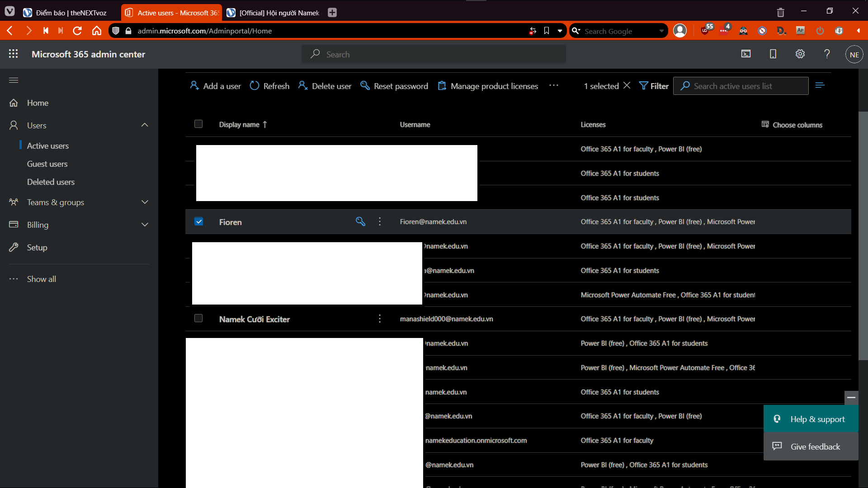The image size is (868, 488).
Task: Open the uBlock extension icon with badge 55
Action: [705, 30]
